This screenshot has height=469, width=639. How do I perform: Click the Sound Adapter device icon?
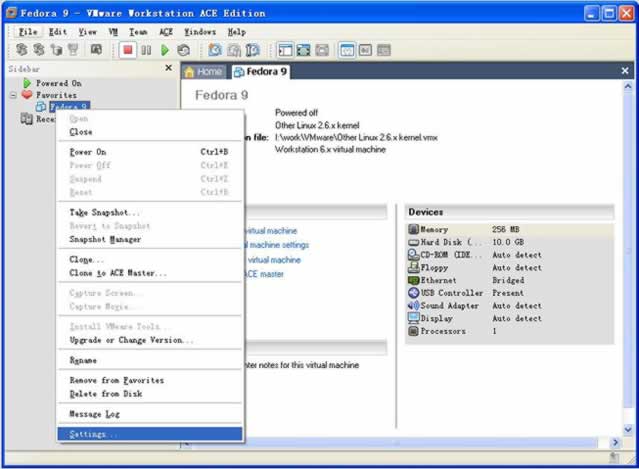pos(413,305)
